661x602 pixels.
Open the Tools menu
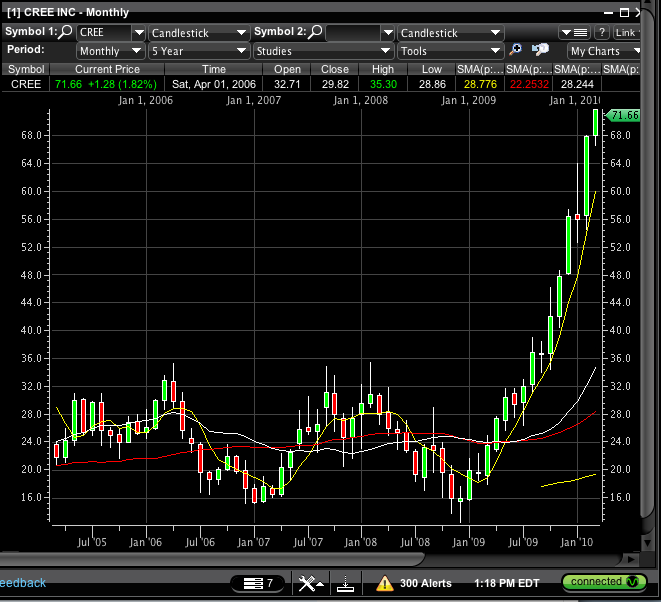pyautogui.click(x=449, y=51)
